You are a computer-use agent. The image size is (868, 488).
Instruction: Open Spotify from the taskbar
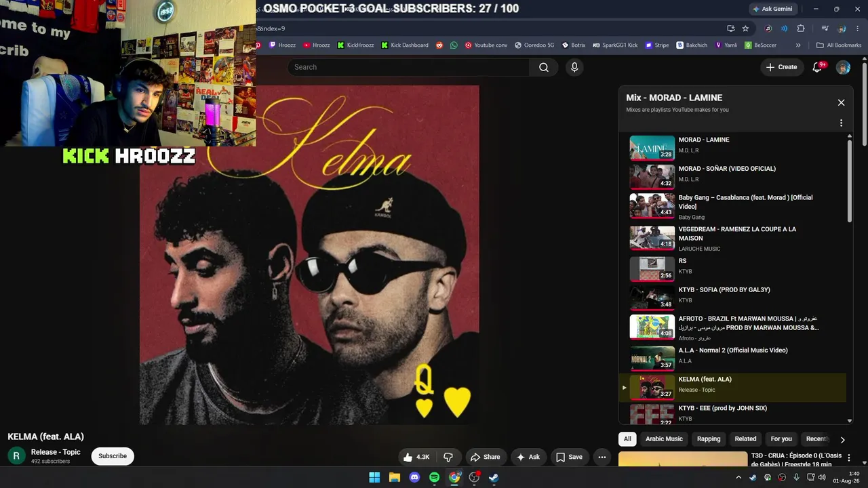[435, 477]
